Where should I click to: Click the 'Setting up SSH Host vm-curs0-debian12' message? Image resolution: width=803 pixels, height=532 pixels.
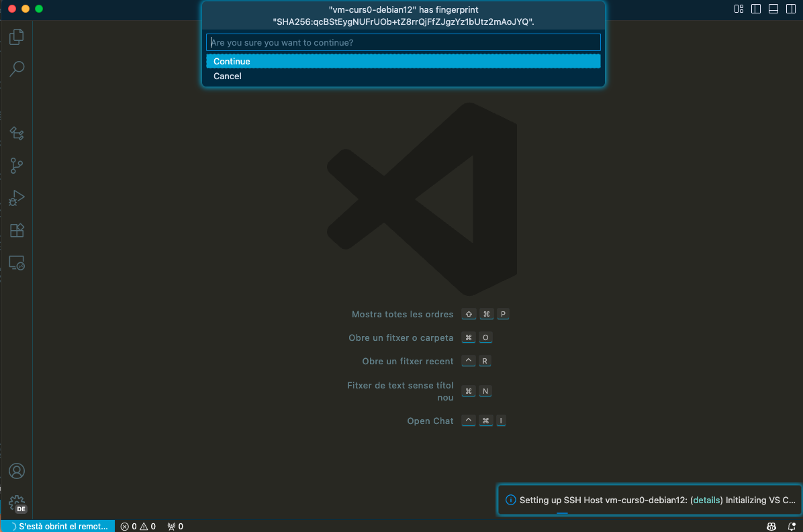click(x=604, y=500)
